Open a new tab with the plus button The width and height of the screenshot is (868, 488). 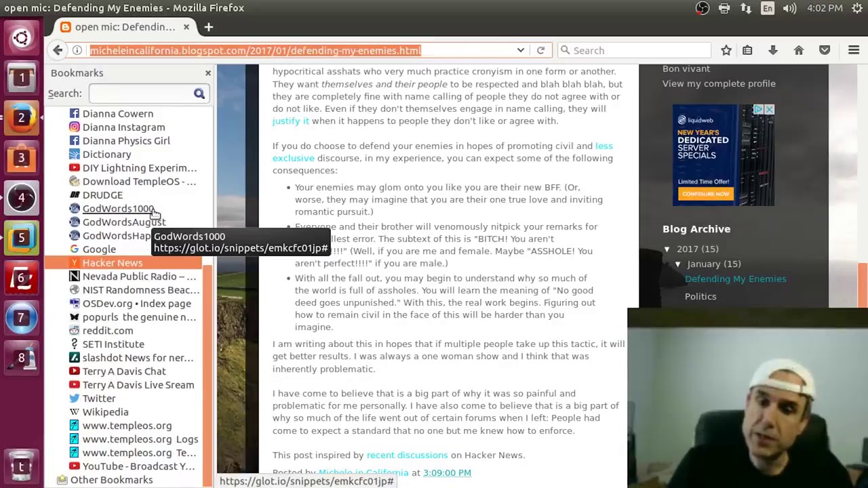[x=209, y=27]
